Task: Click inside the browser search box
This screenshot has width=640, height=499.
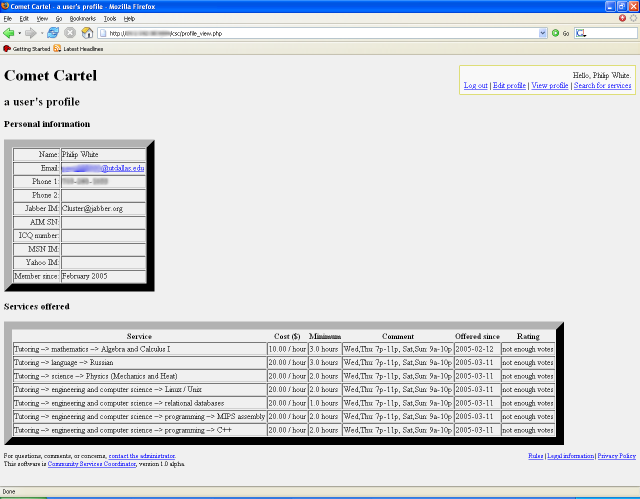Action: click(612, 33)
